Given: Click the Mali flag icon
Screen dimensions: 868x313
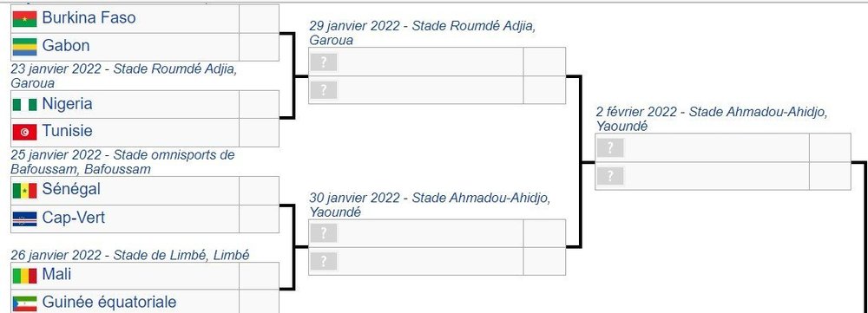Looking at the screenshot, I should (x=24, y=276).
